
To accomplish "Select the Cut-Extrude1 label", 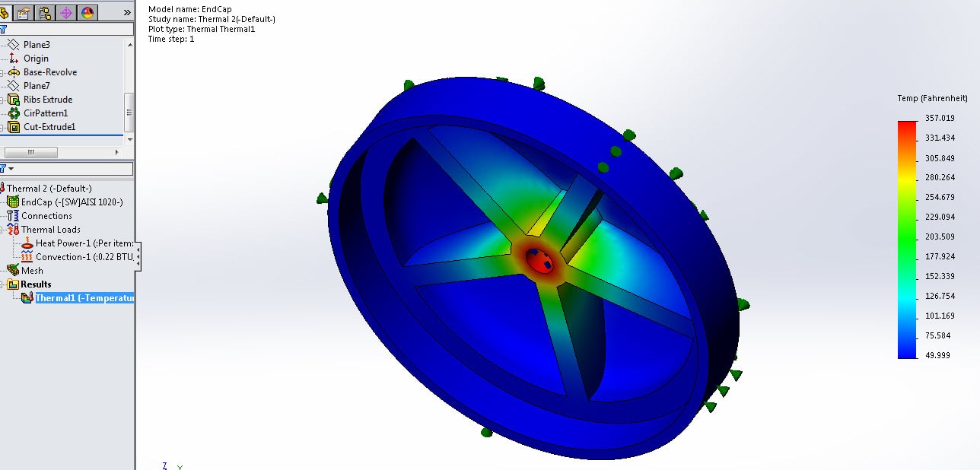I will pos(49,127).
